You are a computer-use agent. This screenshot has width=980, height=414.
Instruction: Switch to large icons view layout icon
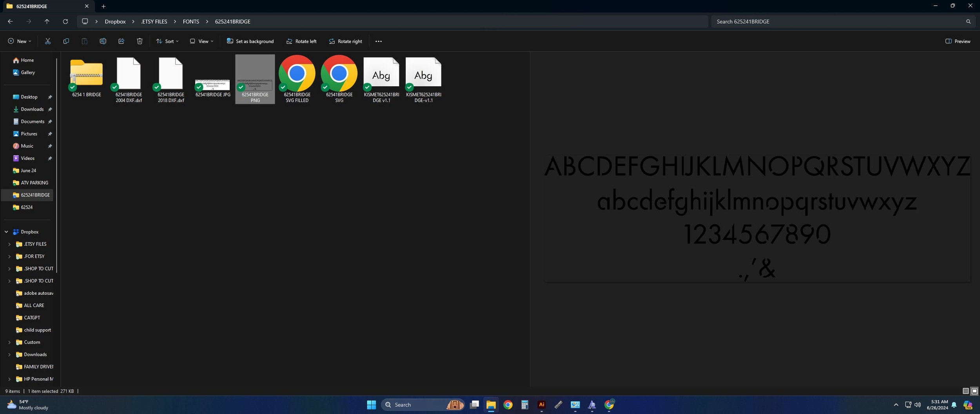click(x=974, y=391)
